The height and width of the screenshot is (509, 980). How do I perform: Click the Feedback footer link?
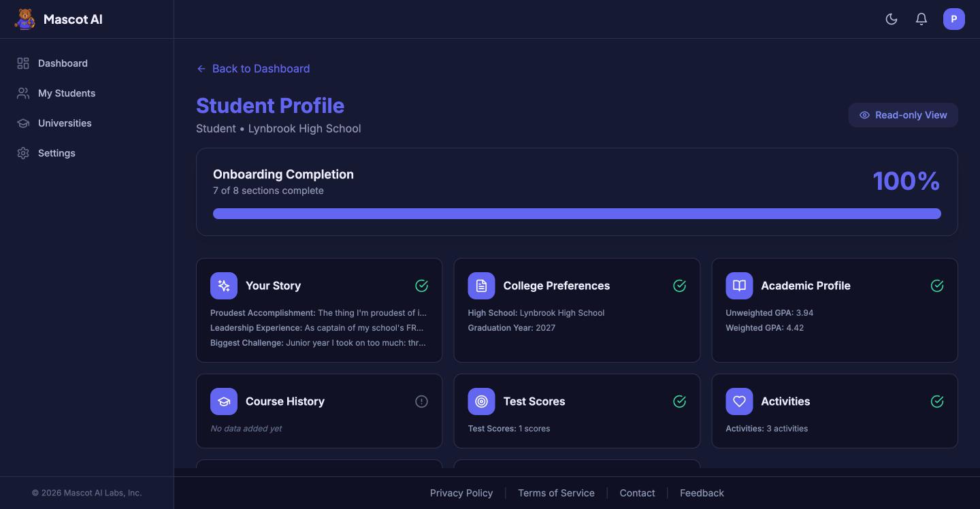(x=702, y=493)
